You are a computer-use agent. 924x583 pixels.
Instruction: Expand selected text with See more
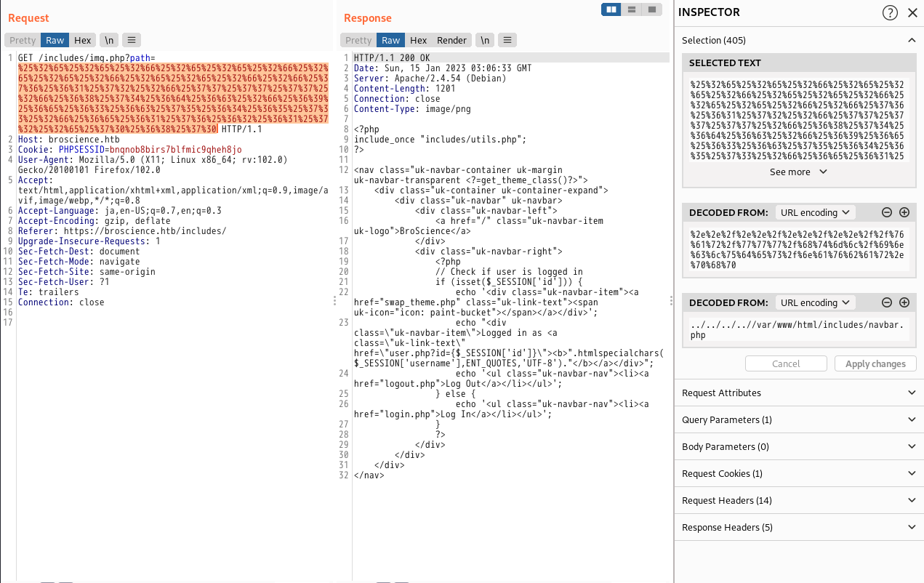[x=799, y=172]
